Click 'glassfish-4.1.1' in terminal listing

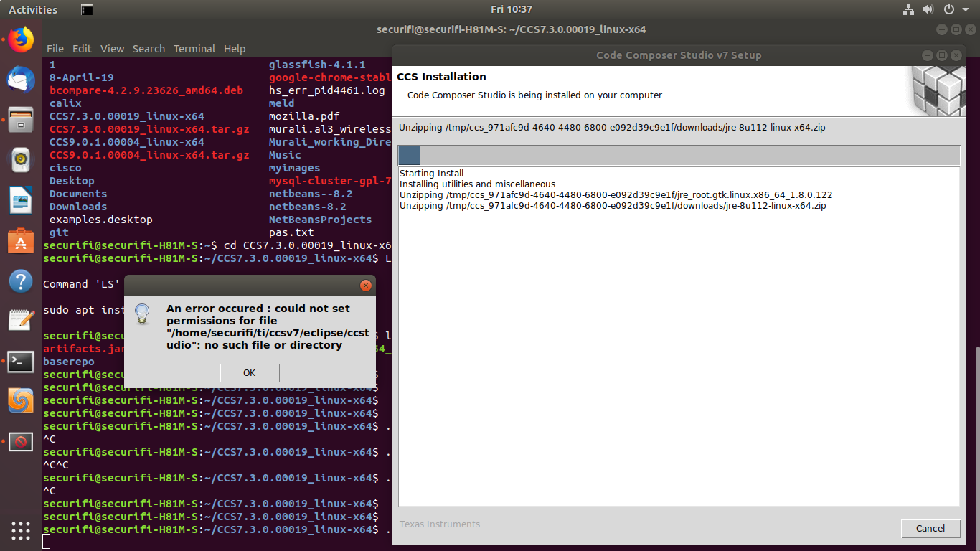coord(317,65)
